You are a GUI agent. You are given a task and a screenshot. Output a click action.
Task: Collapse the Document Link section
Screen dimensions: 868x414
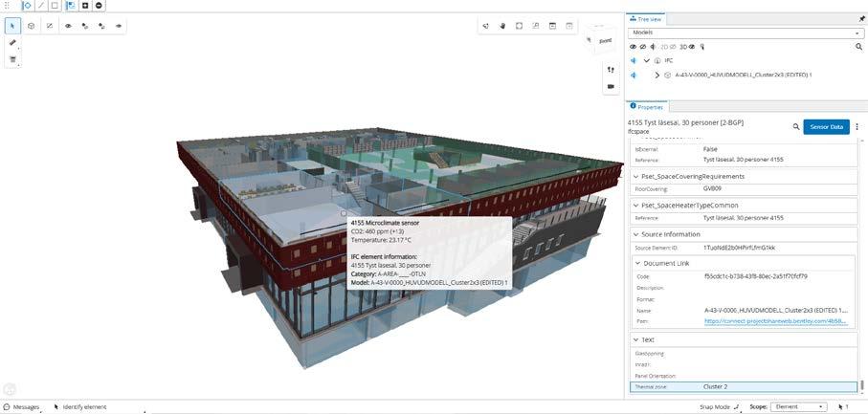(637, 263)
